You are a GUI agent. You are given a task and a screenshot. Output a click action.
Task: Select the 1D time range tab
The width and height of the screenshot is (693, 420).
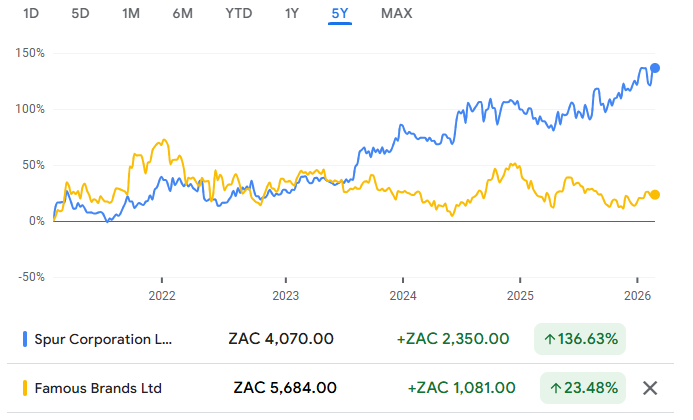click(x=32, y=14)
